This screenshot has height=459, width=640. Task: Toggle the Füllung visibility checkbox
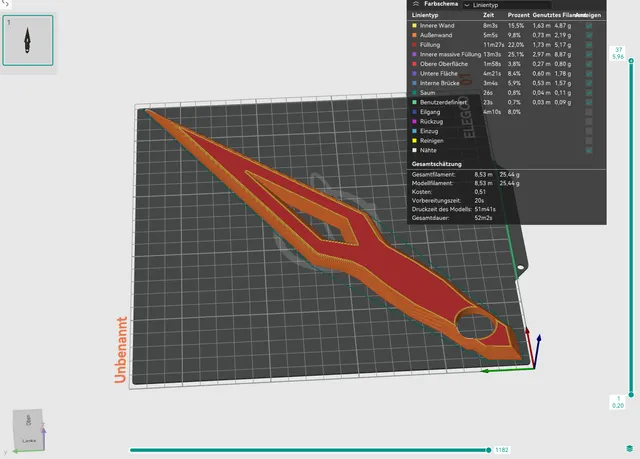pos(589,44)
